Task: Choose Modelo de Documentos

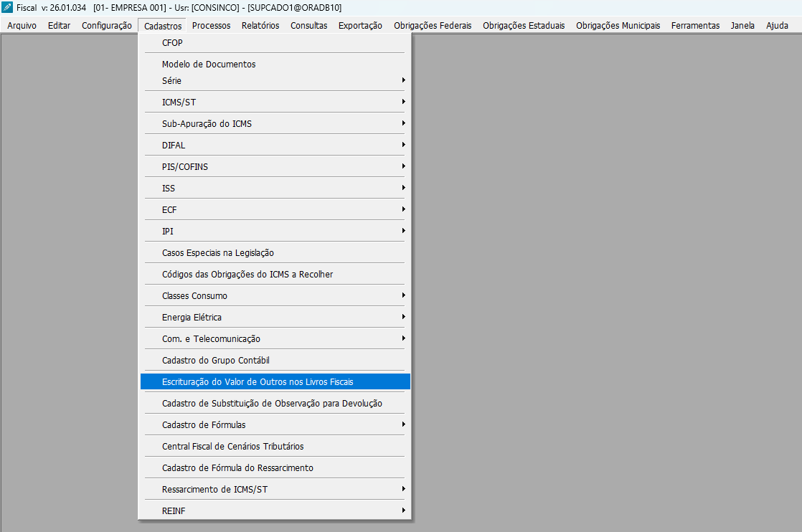Action: (275, 65)
